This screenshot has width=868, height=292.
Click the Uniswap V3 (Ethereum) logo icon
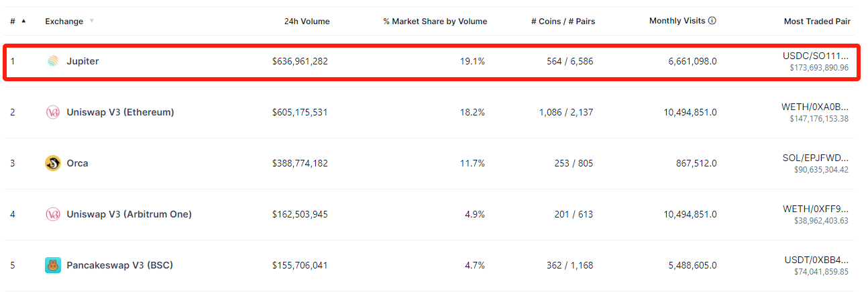pos(53,112)
